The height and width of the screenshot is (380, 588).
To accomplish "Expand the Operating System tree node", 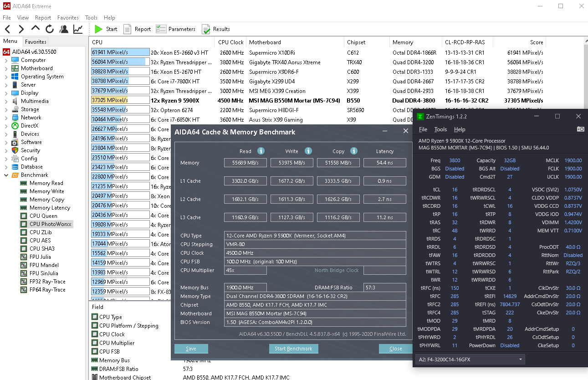I will [x=6, y=77].
